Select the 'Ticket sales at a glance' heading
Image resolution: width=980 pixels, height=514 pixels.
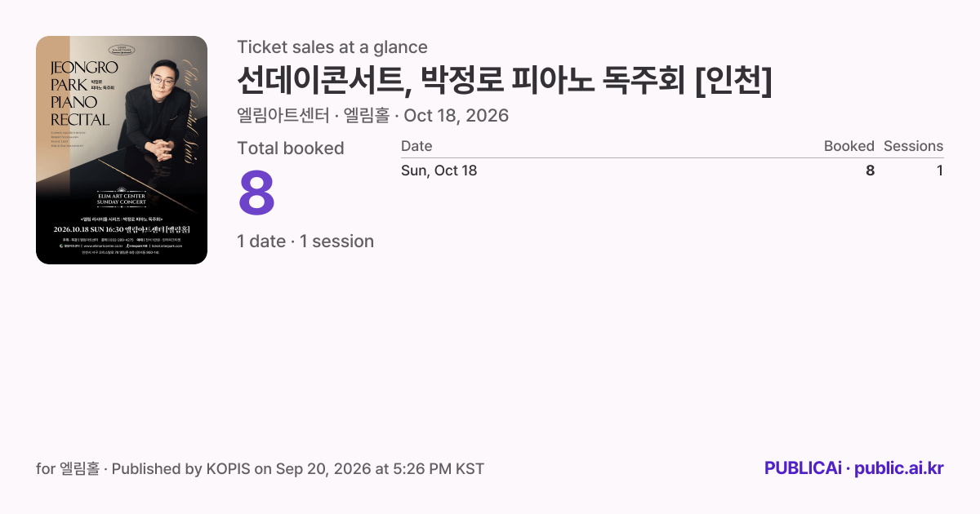point(332,47)
